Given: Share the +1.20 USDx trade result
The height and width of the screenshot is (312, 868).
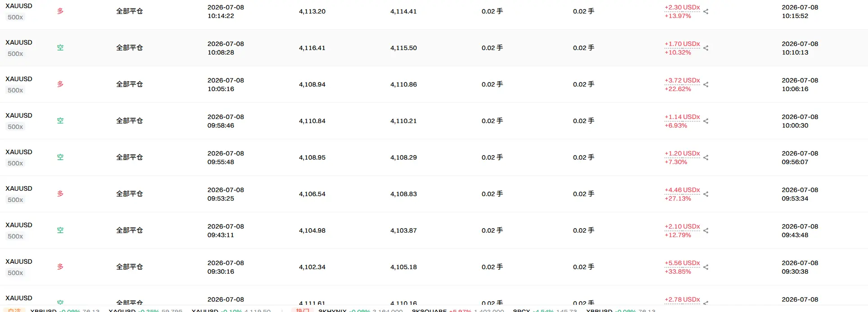Looking at the screenshot, I should point(705,158).
